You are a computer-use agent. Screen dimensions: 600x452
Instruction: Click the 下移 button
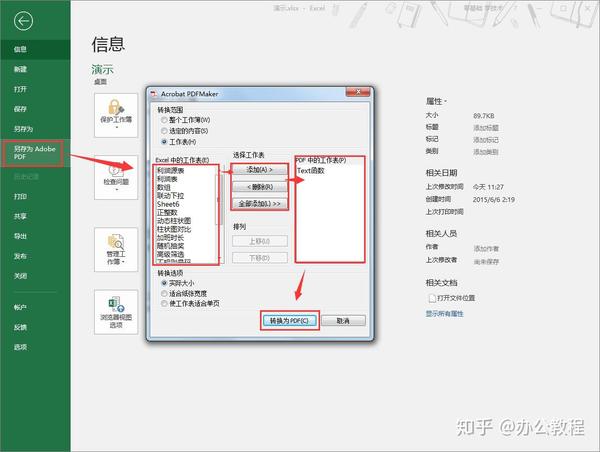259,258
